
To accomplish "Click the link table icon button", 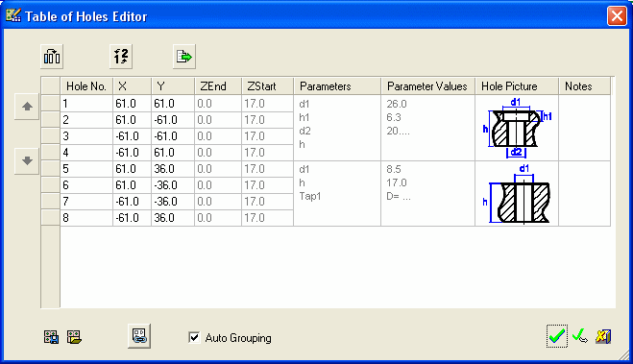I will (x=139, y=336).
